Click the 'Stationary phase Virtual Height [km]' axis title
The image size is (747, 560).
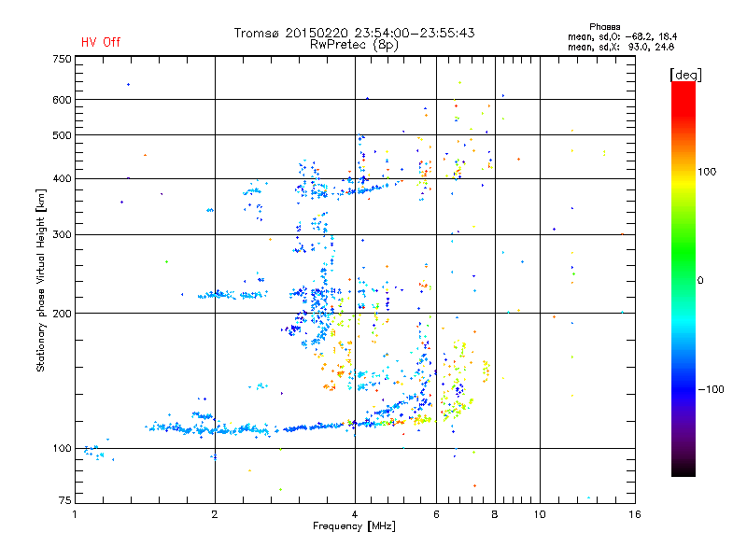pyautogui.click(x=41, y=280)
